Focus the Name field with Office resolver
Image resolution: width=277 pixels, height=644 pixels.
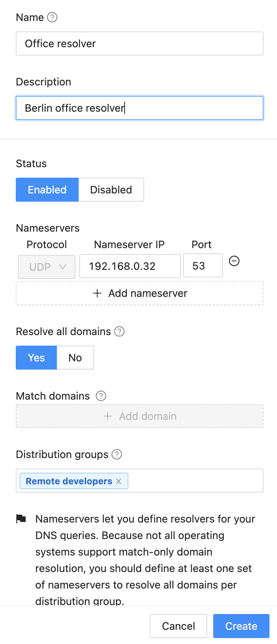click(140, 43)
